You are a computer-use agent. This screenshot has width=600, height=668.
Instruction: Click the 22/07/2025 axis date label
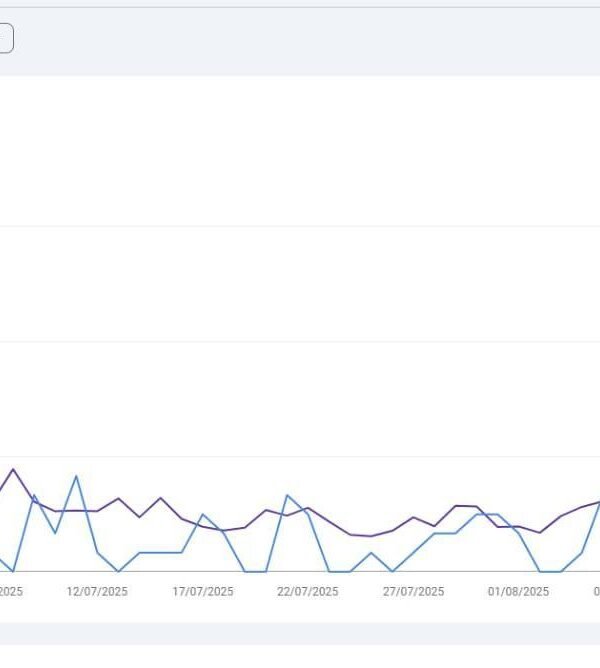308,592
